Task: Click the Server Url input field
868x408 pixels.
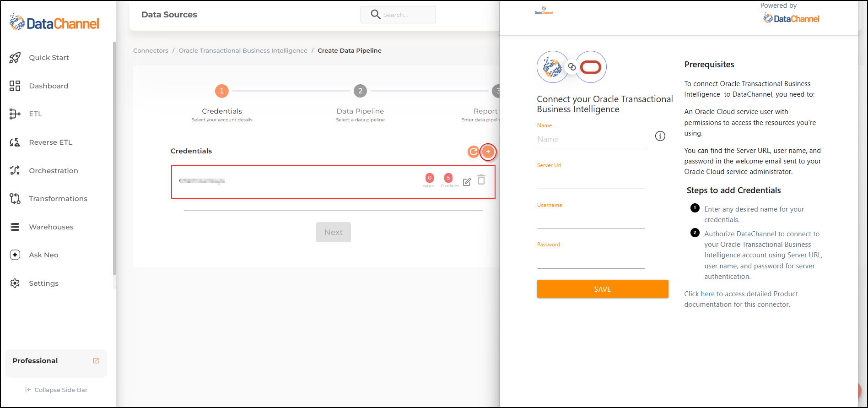Action: point(591,180)
